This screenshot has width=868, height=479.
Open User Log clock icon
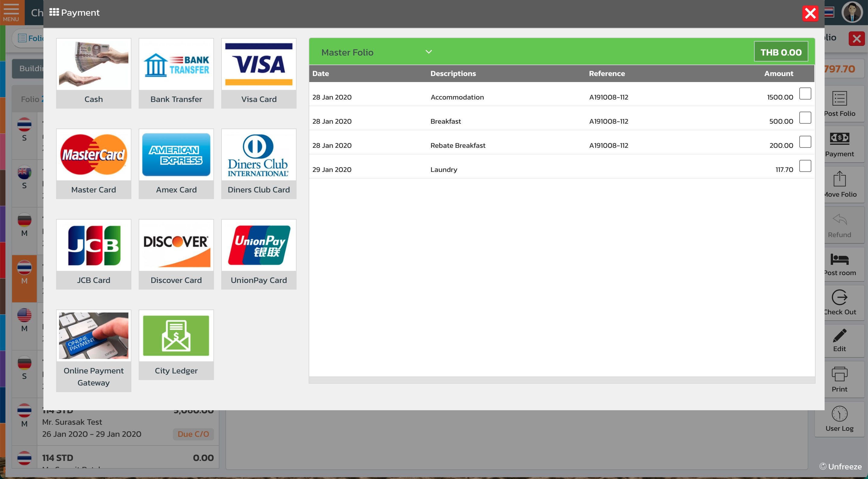839,419
